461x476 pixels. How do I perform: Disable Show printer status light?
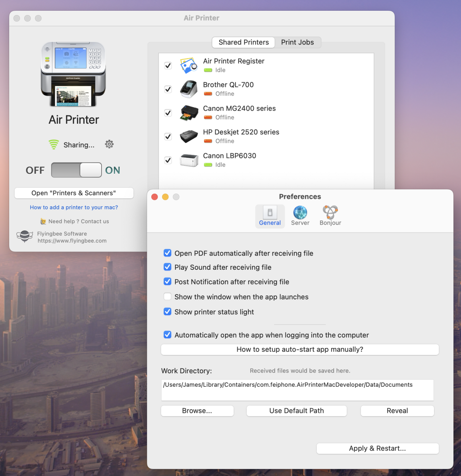(x=168, y=312)
